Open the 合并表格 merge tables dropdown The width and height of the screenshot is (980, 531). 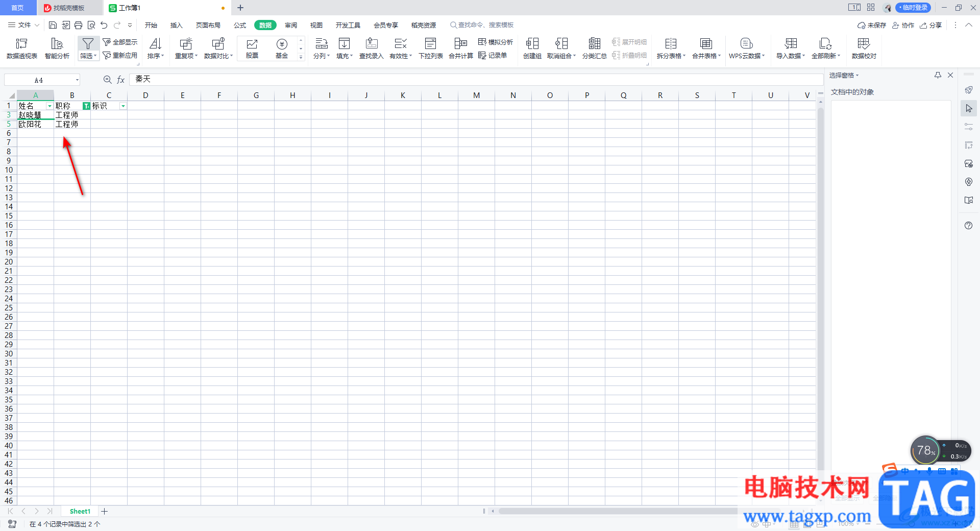pos(706,49)
